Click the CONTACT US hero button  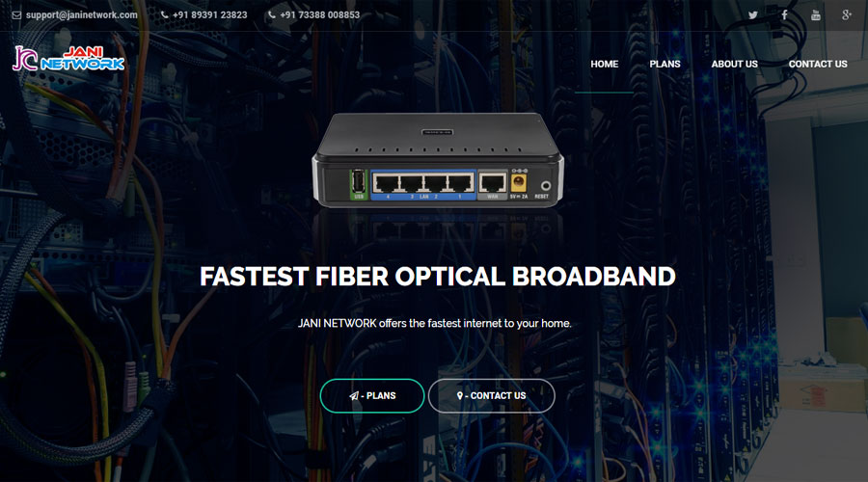[x=492, y=395]
